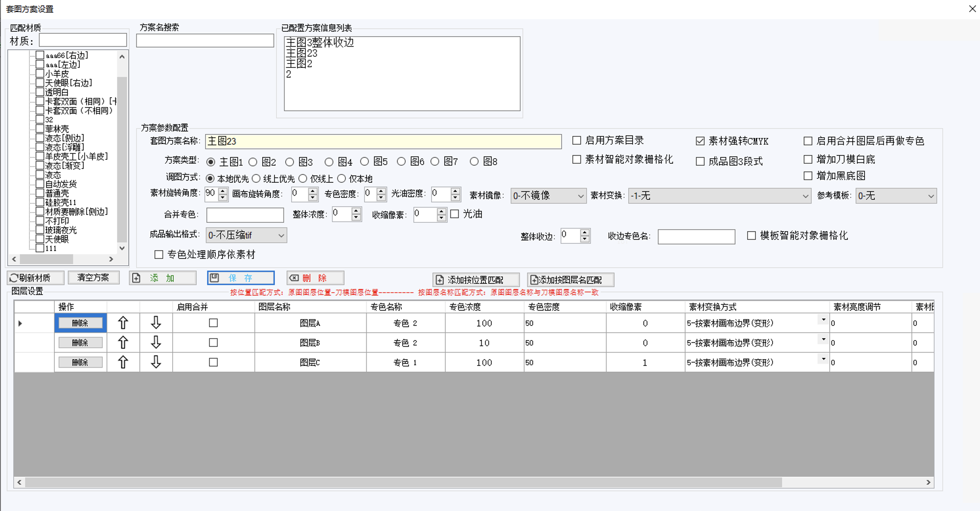Enable 启用方案目录 checkbox

point(577,140)
